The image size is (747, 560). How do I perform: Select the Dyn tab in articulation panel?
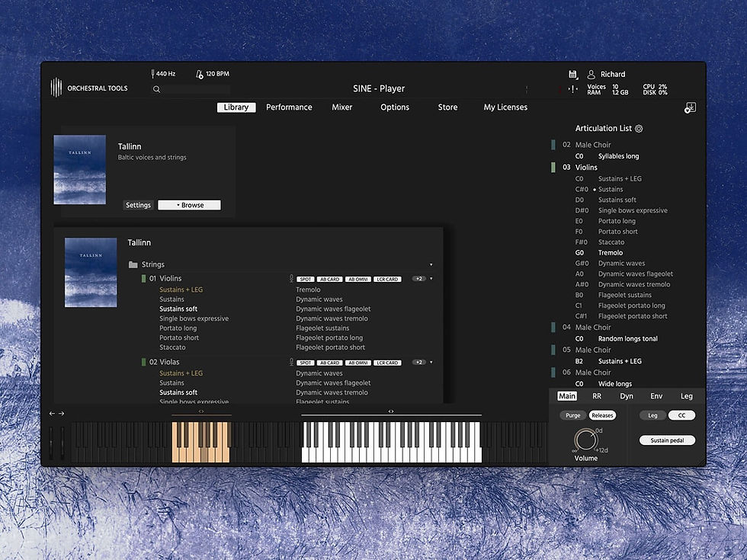point(627,396)
